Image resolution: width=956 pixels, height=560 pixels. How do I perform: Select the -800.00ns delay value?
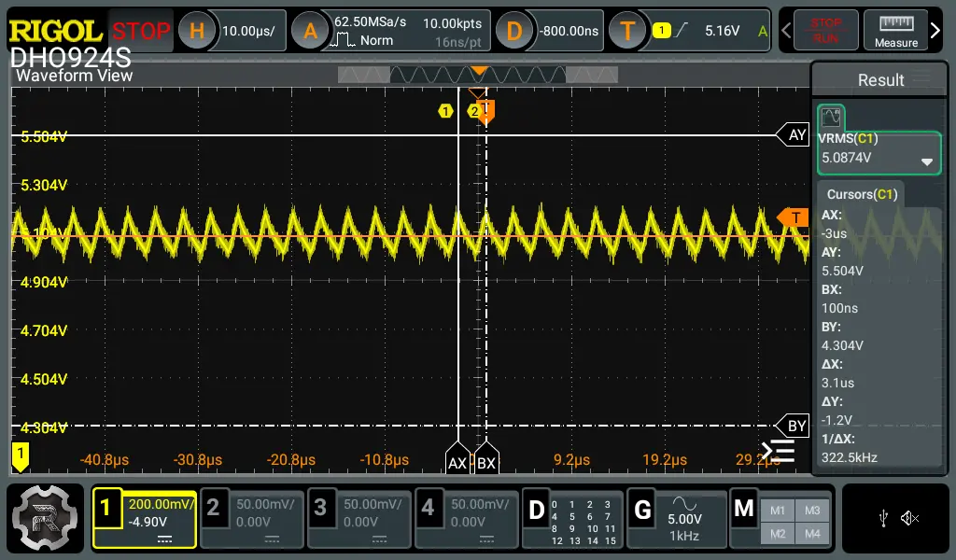569,31
